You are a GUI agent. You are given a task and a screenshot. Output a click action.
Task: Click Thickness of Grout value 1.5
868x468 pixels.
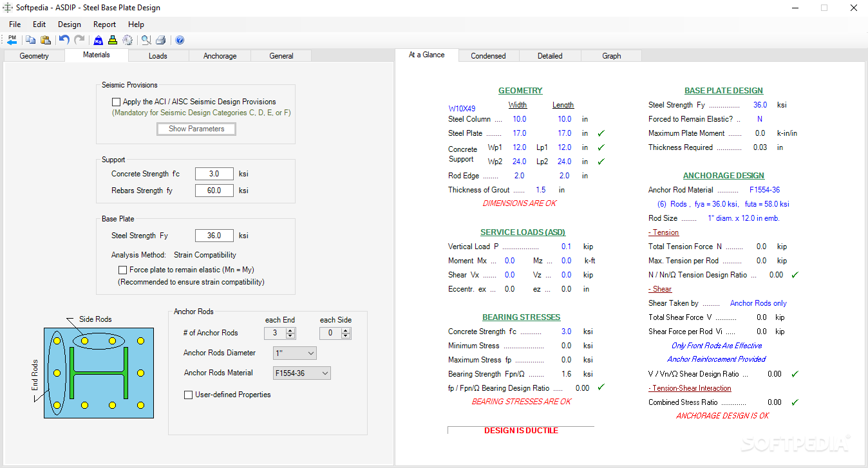[540, 190]
